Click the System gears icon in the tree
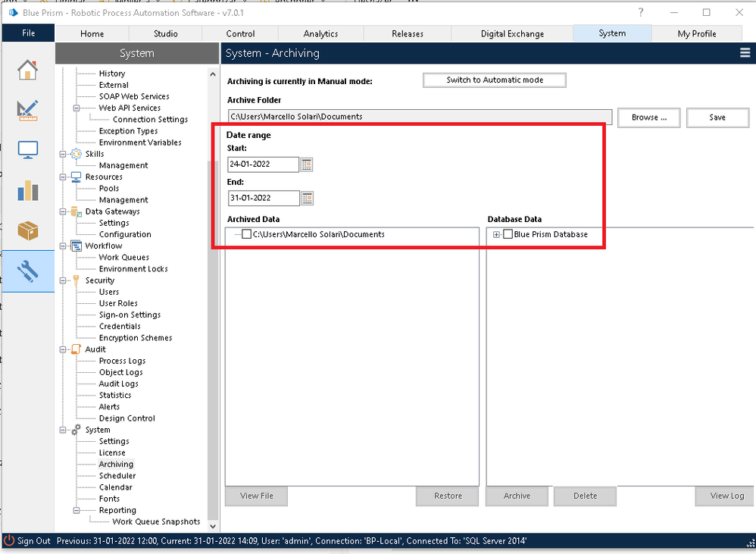This screenshot has height=554, width=756. [77, 430]
